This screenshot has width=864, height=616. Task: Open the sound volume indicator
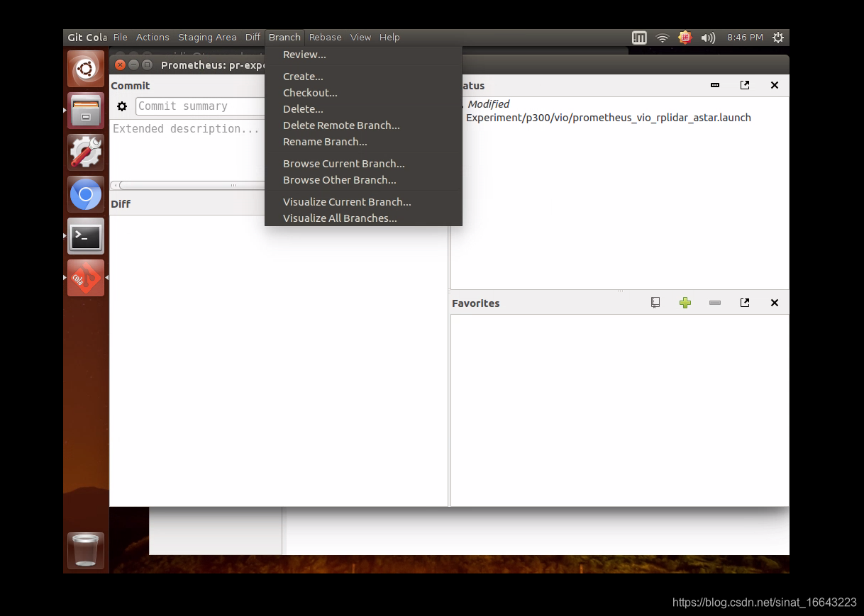tap(708, 38)
